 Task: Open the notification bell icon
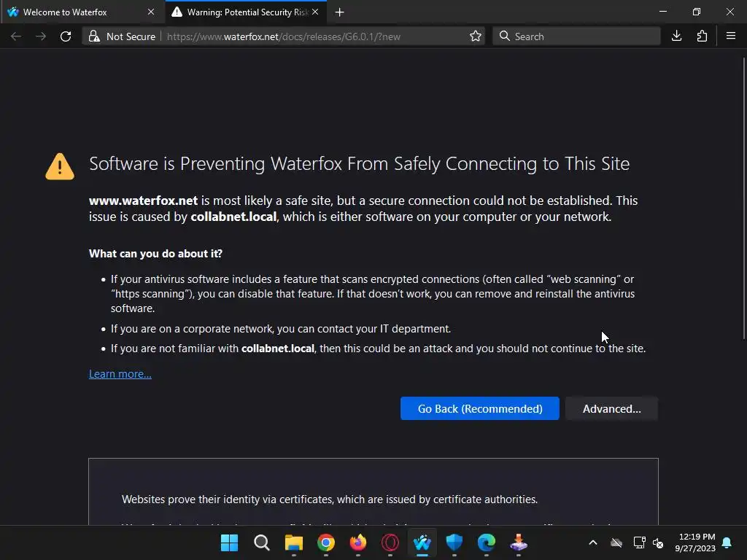pyautogui.click(x=727, y=542)
